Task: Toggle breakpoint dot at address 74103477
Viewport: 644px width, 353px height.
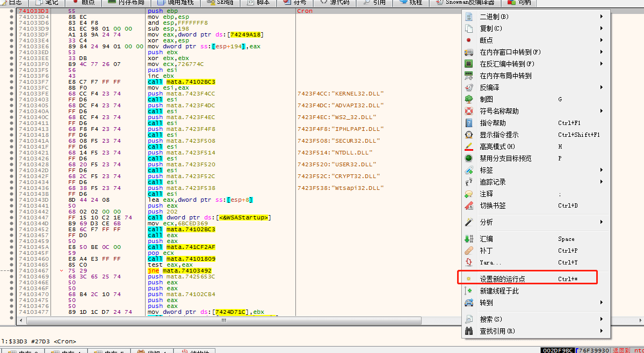Action: [x=11, y=312]
